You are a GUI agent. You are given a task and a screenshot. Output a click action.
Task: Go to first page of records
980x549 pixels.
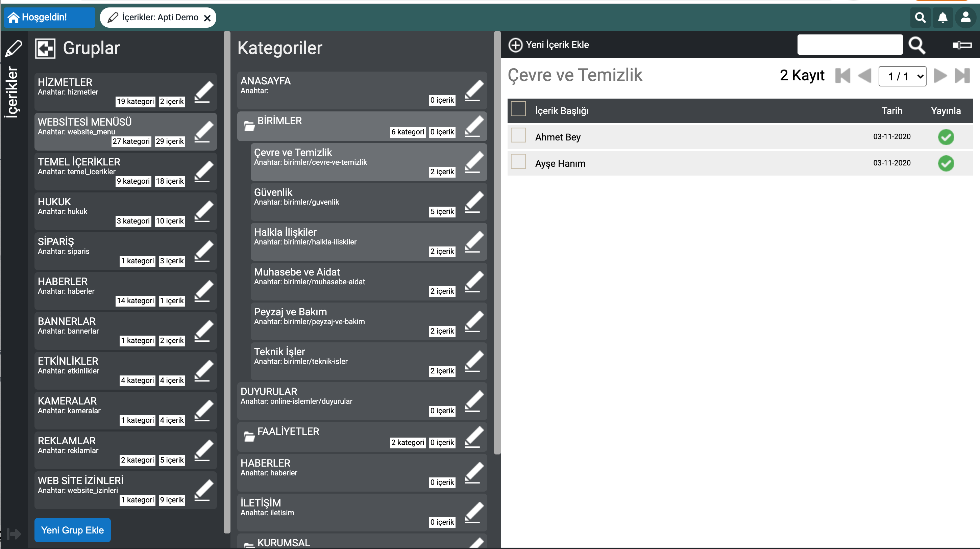[x=842, y=76]
